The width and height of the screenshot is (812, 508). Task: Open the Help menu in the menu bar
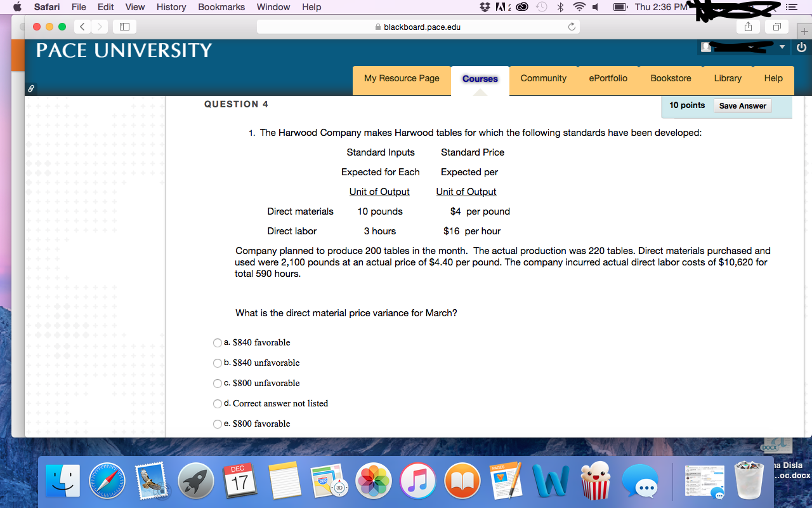[311, 7]
